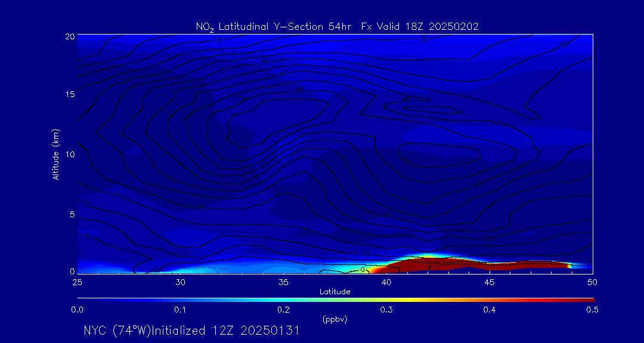Click altitude axis tick label 10

pos(70,154)
